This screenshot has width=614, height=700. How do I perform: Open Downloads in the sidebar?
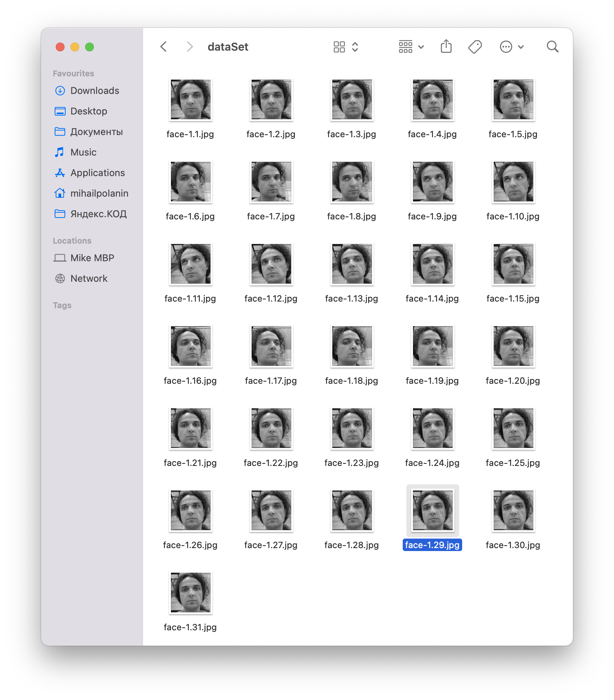click(x=95, y=91)
